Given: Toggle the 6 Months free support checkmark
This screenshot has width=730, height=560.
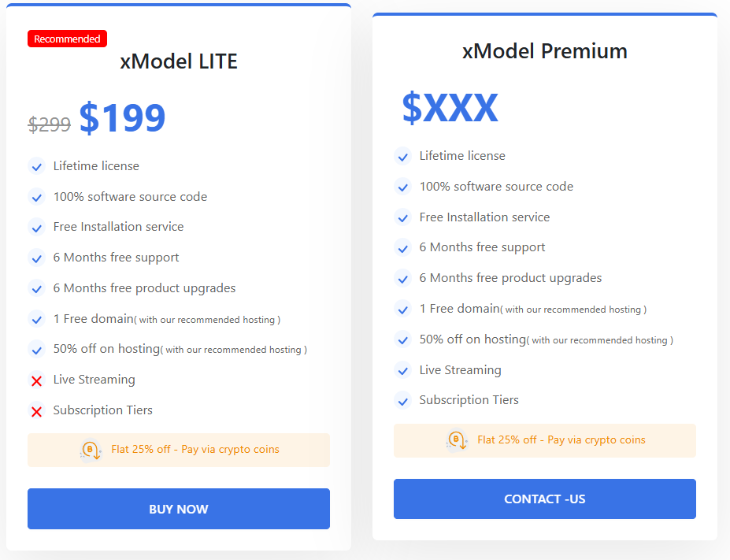Looking at the screenshot, I should tap(36, 258).
